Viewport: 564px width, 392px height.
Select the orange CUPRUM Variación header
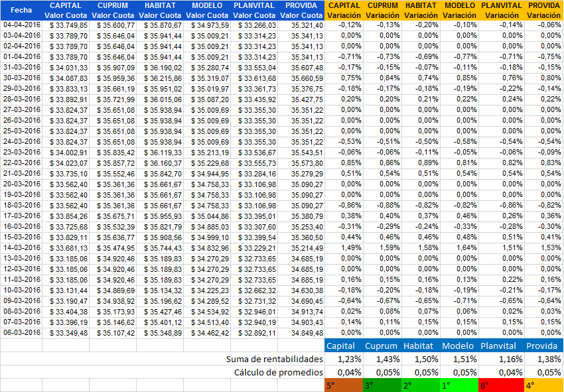(383, 11)
